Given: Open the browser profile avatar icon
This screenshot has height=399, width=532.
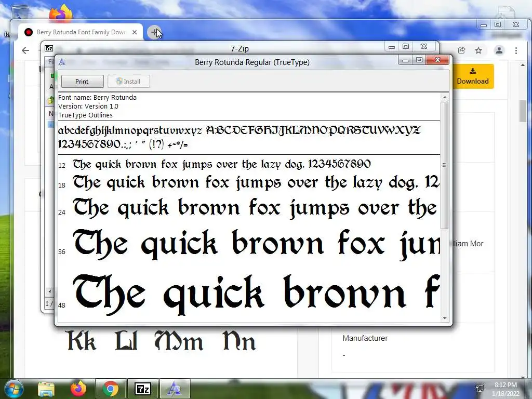Looking at the screenshot, I should 499,50.
